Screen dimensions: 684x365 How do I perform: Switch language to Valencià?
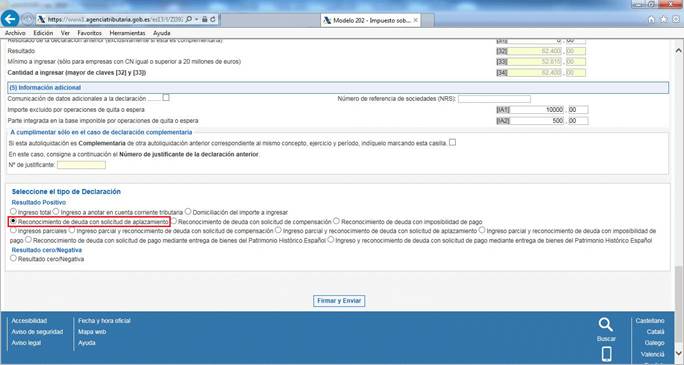[x=653, y=354]
